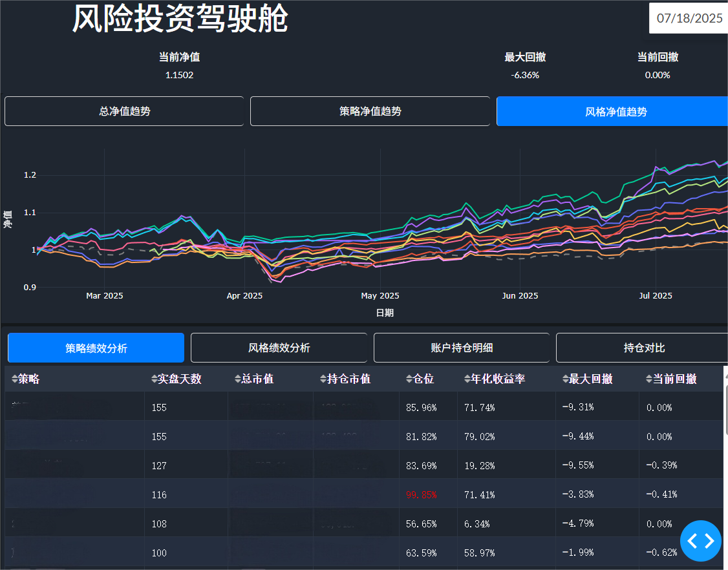The width and height of the screenshot is (728, 570).
Task: Click the sort arrows next to 最大回撤
Action: (x=566, y=379)
